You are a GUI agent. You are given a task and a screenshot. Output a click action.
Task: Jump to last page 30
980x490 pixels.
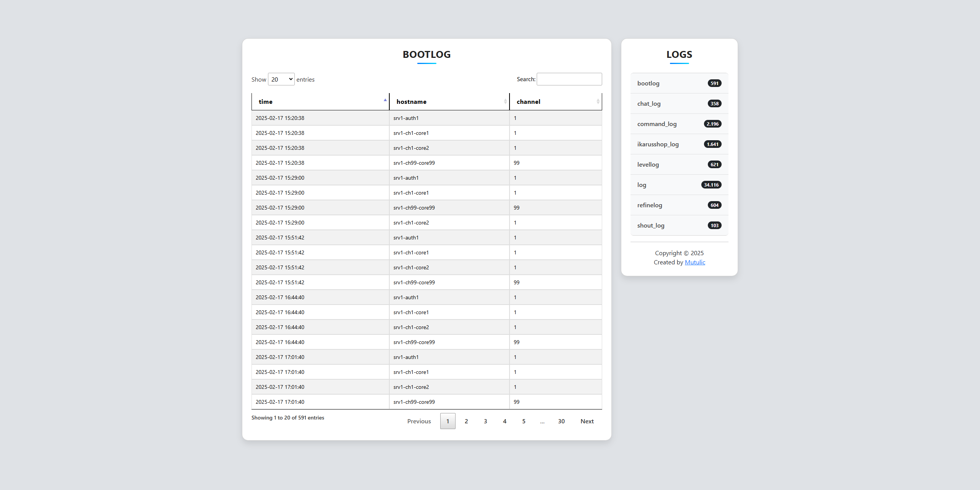point(561,421)
